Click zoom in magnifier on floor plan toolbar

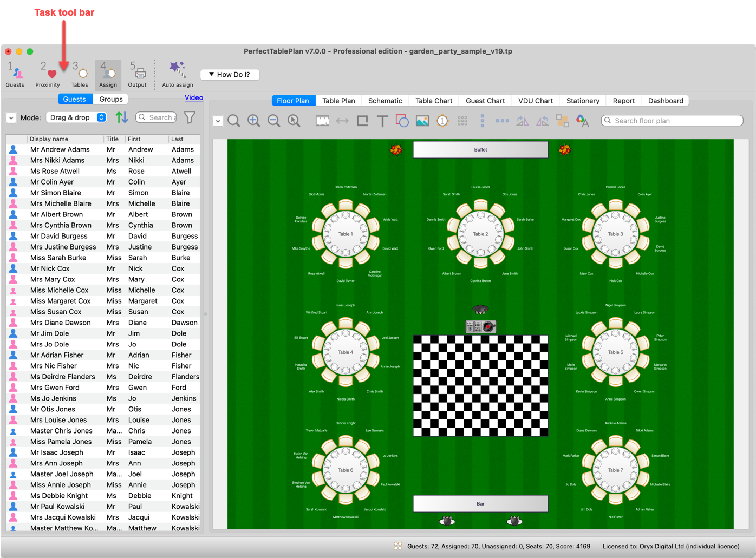[x=254, y=121]
